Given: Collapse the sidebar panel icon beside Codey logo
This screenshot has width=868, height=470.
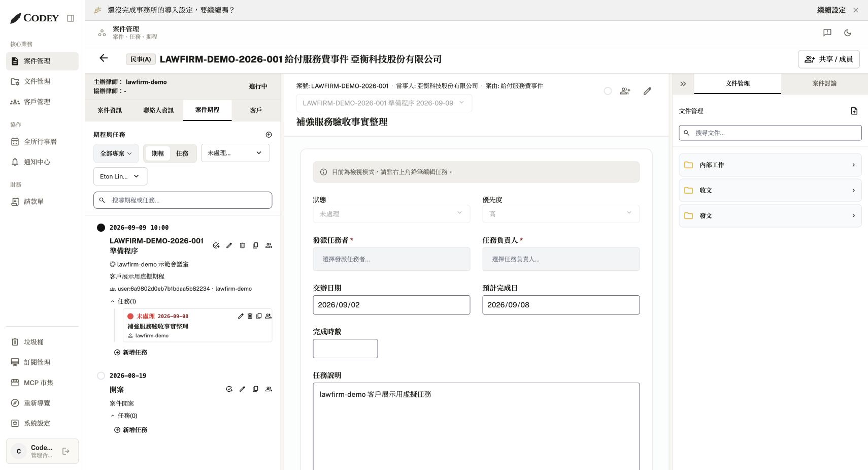Looking at the screenshot, I should [71, 18].
